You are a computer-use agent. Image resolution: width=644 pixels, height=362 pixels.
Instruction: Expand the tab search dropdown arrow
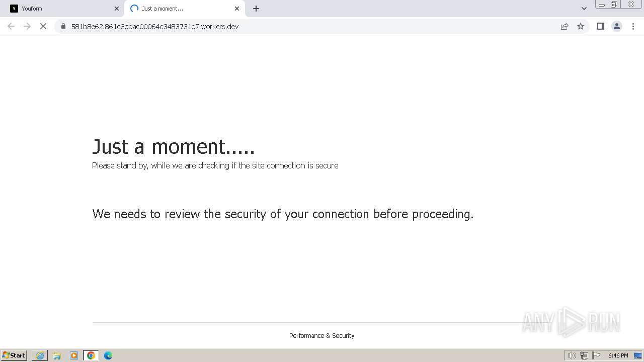tap(584, 9)
